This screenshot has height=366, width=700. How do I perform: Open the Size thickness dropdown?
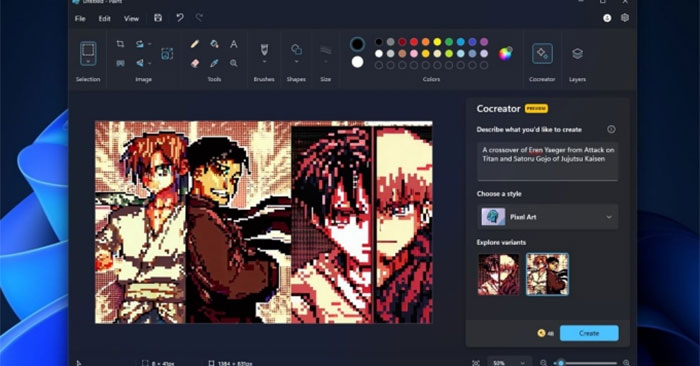325,53
